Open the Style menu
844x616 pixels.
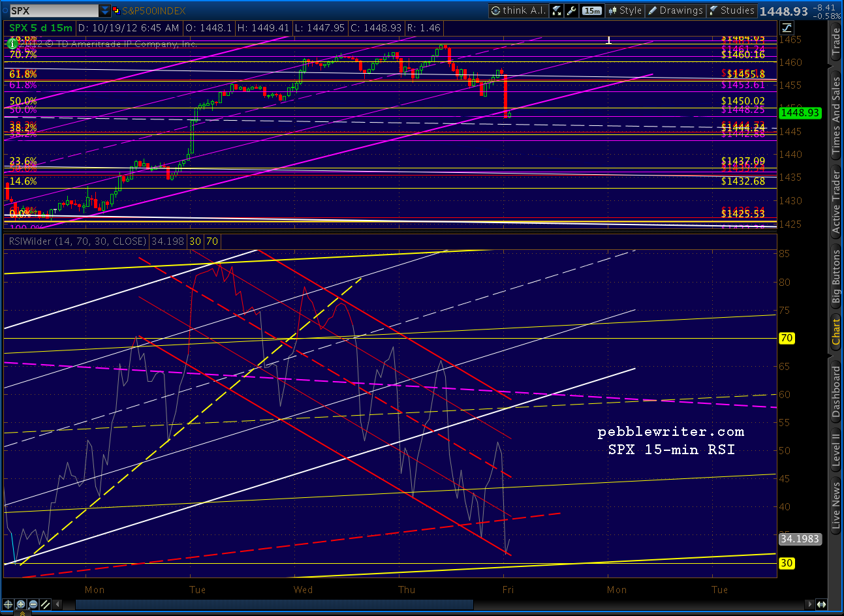625,10
